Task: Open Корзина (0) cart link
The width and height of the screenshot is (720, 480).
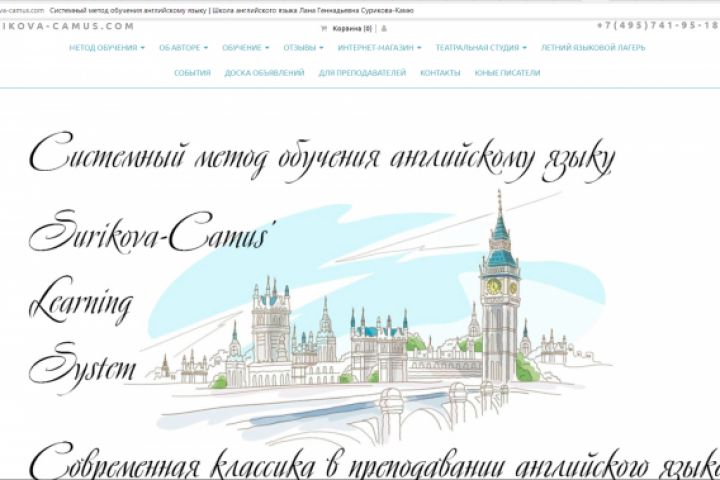Action: click(352, 28)
